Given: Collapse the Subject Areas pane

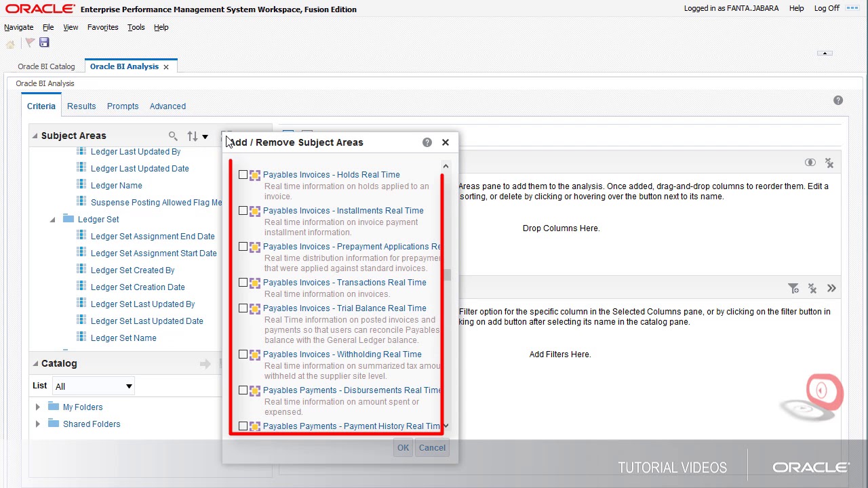Looking at the screenshot, I should click(x=35, y=136).
